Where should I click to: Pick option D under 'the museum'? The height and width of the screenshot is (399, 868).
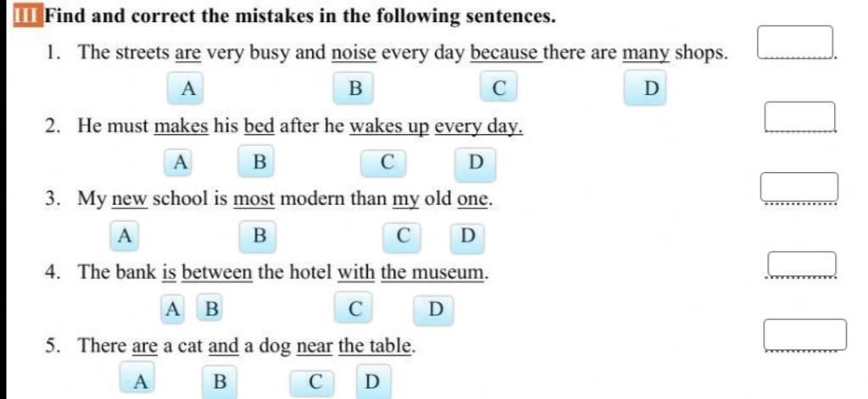coord(436,309)
